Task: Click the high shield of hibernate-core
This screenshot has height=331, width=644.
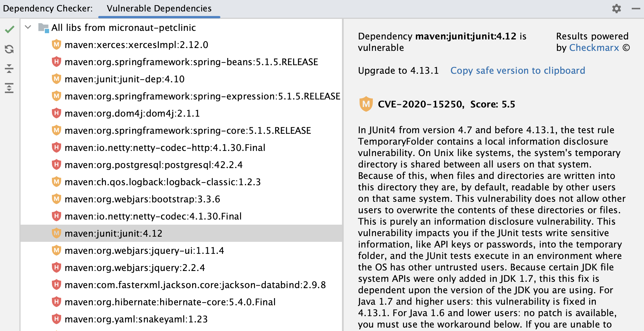Action: (x=57, y=302)
